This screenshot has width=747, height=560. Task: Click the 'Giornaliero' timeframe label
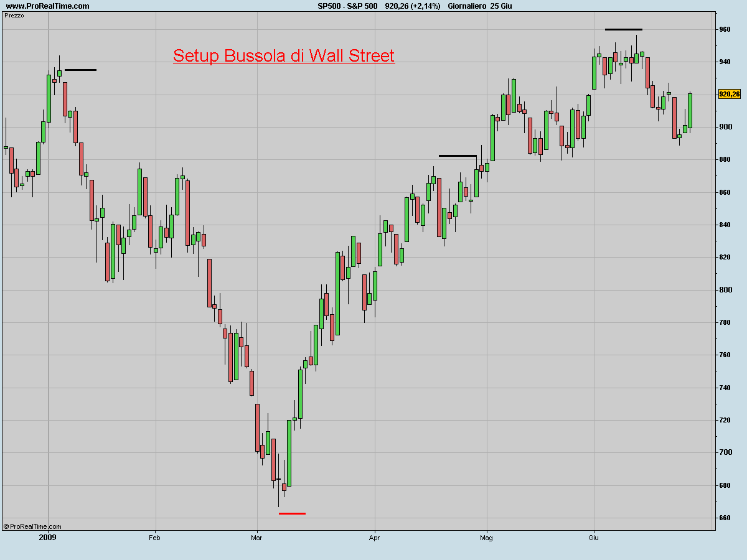click(467, 6)
